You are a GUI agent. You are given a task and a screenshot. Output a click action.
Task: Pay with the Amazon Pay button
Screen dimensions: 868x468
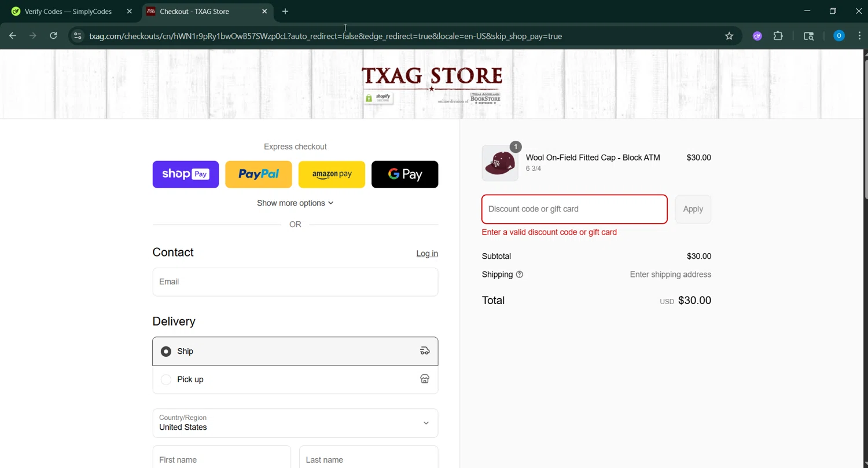pyautogui.click(x=332, y=174)
